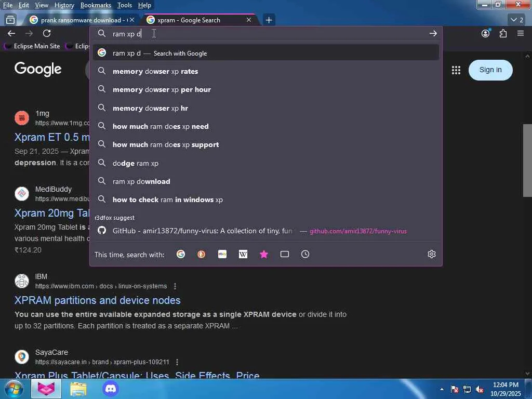The width and height of the screenshot is (532, 399).
Task: Open the Tools menu
Action: 125,5
